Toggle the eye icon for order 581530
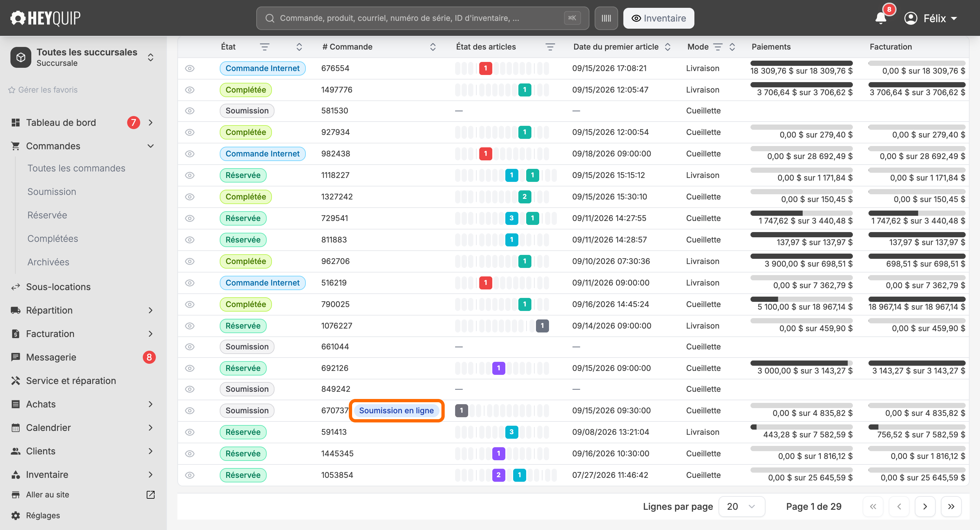 tap(190, 111)
